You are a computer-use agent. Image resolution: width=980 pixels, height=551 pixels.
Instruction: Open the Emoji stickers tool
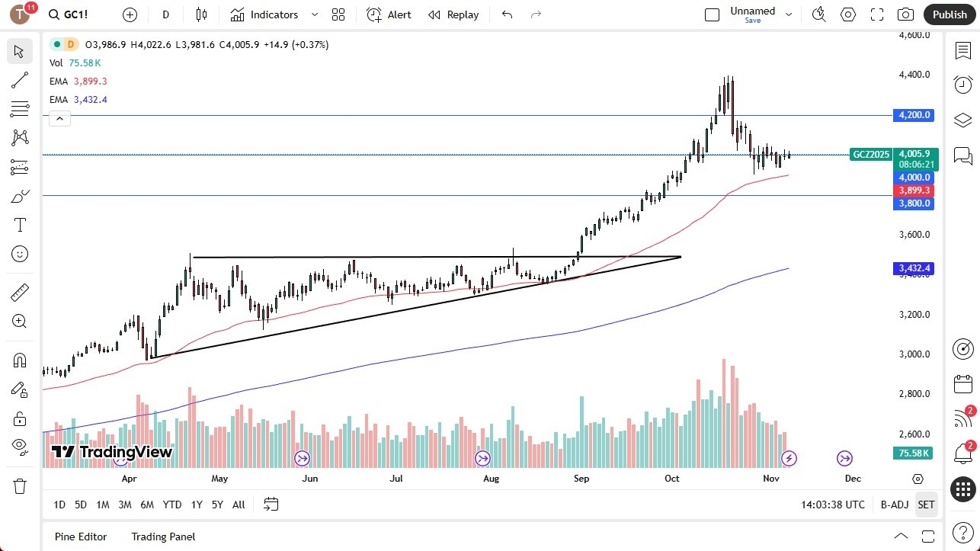point(20,254)
